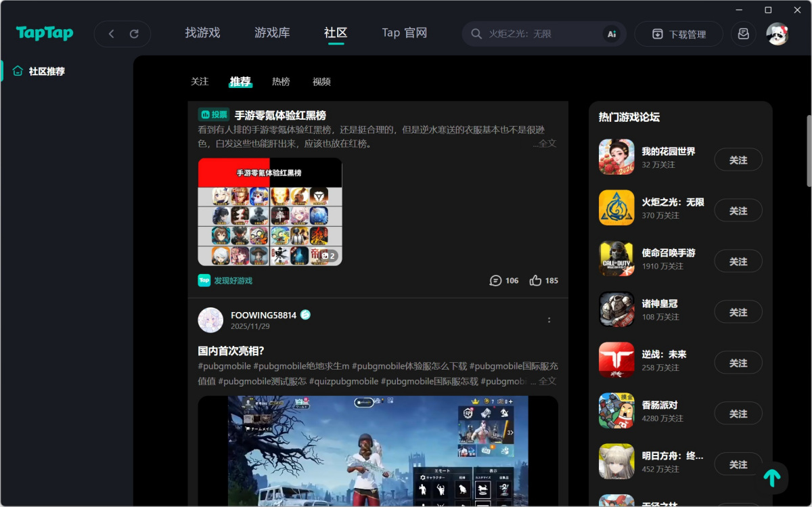Click the back navigation arrow
This screenshot has width=812, height=507.
tap(111, 34)
